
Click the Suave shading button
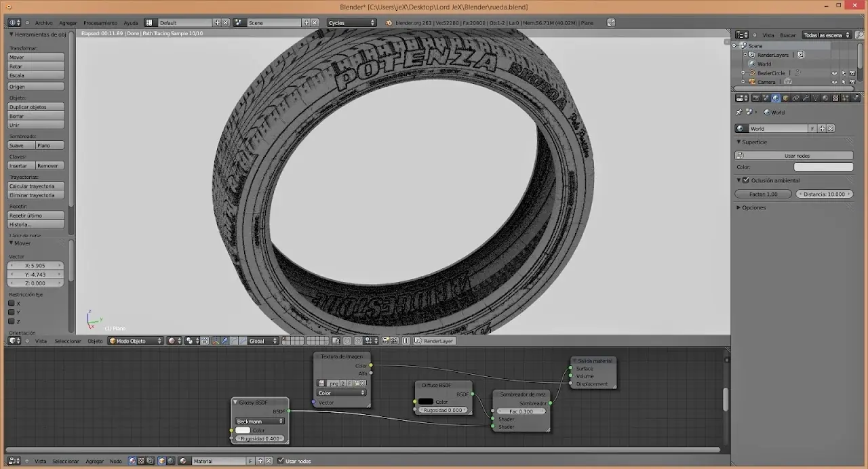[21, 145]
